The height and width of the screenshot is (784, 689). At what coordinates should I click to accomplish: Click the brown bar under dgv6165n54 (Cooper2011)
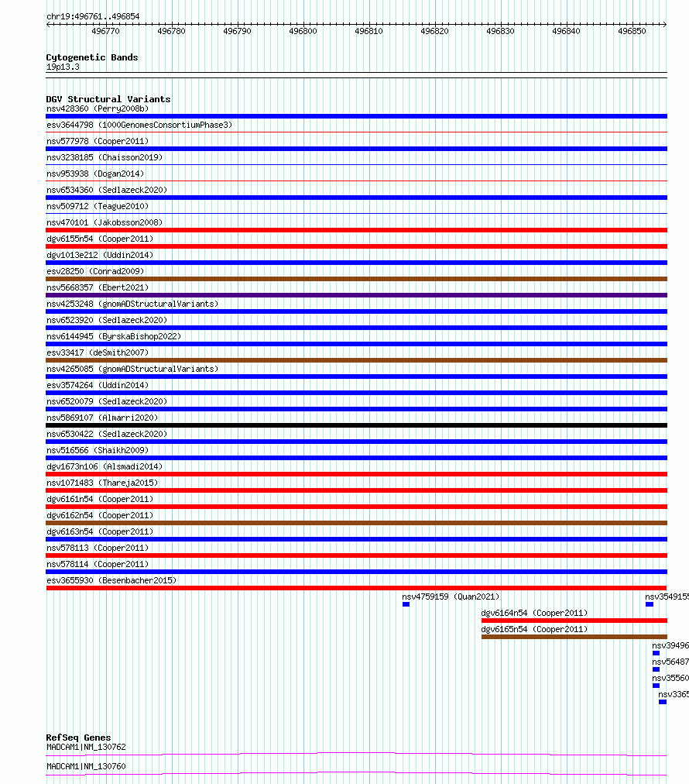click(574, 637)
